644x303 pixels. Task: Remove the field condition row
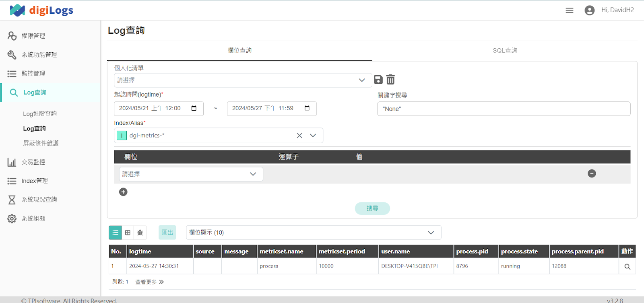(x=592, y=173)
